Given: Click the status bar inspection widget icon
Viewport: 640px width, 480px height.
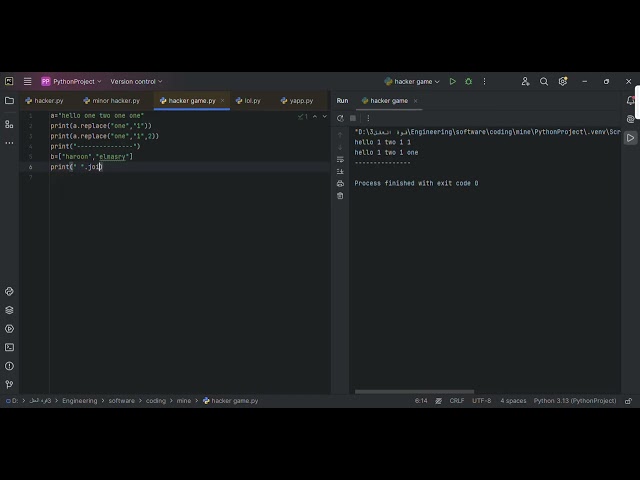Looking at the screenshot, I should coord(438,401).
